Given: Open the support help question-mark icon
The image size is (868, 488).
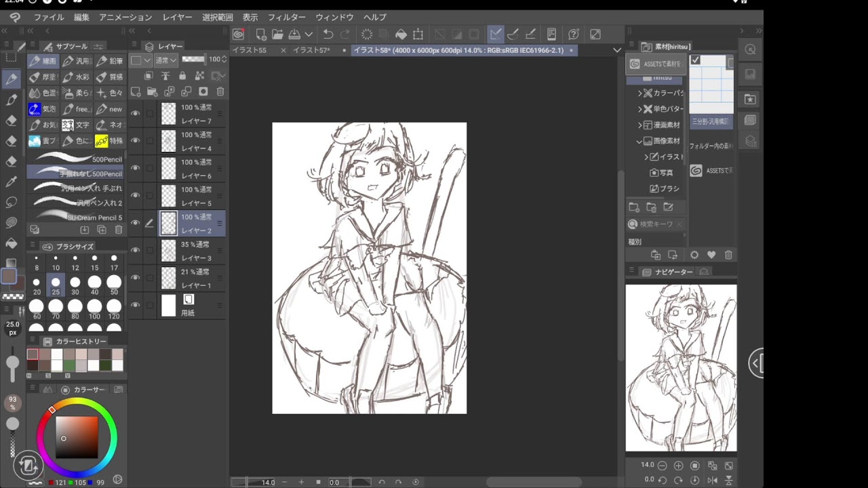Looking at the screenshot, I should pyautogui.click(x=574, y=34).
